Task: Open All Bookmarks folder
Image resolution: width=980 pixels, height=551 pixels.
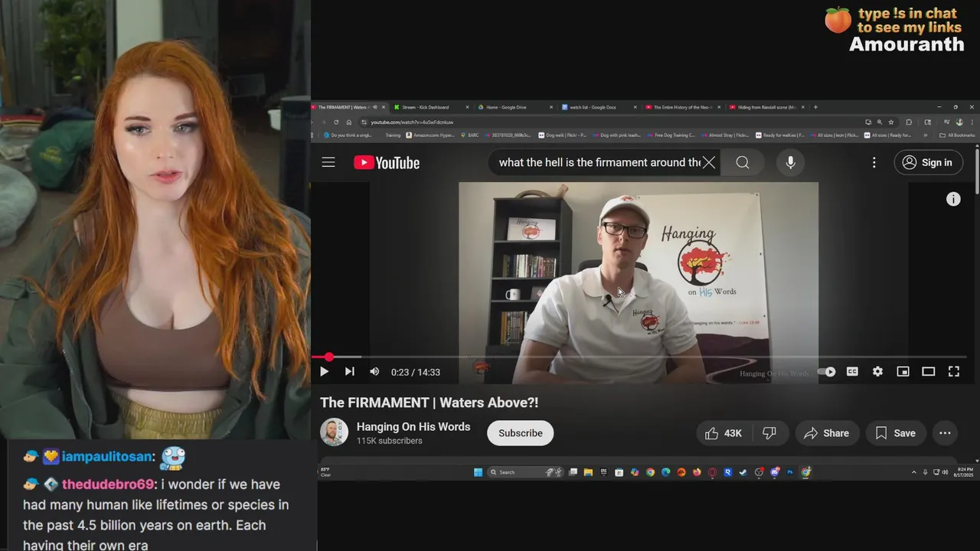Action: [x=957, y=135]
